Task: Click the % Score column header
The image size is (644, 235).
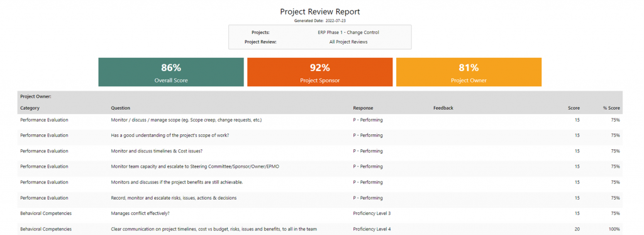Action: click(x=611, y=108)
